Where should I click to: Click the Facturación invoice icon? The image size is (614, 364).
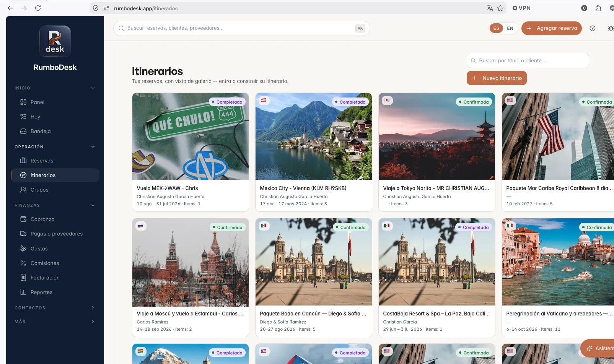pyautogui.click(x=23, y=278)
